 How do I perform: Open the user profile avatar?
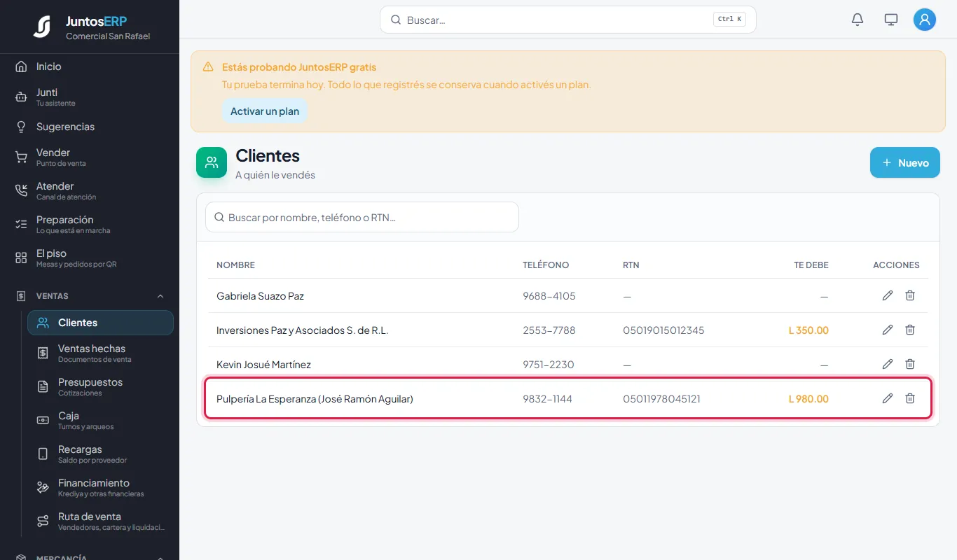(x=925, y=20)
